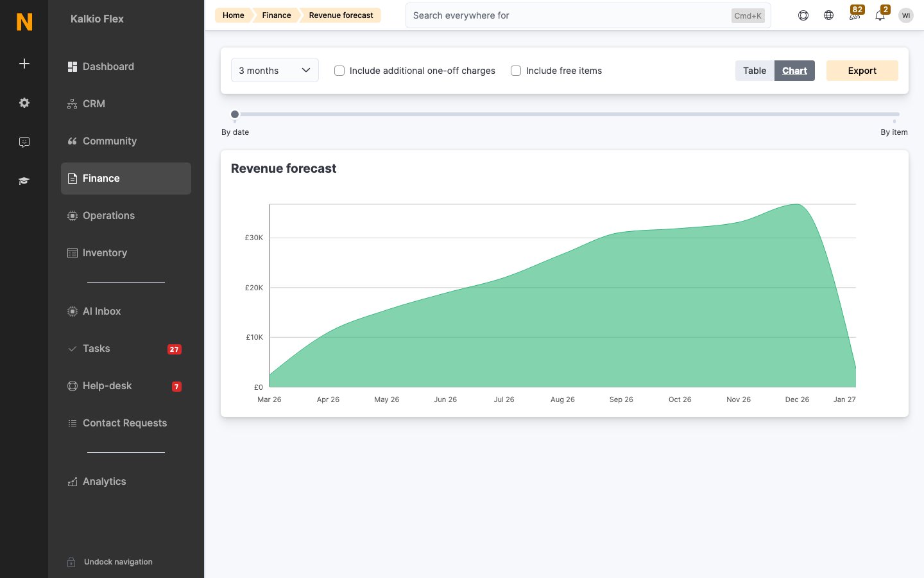The image size is (924, 578).
Task: Click the Kalkio Flex workspace title
Action: pyautogui.click(x=97, y=19)
